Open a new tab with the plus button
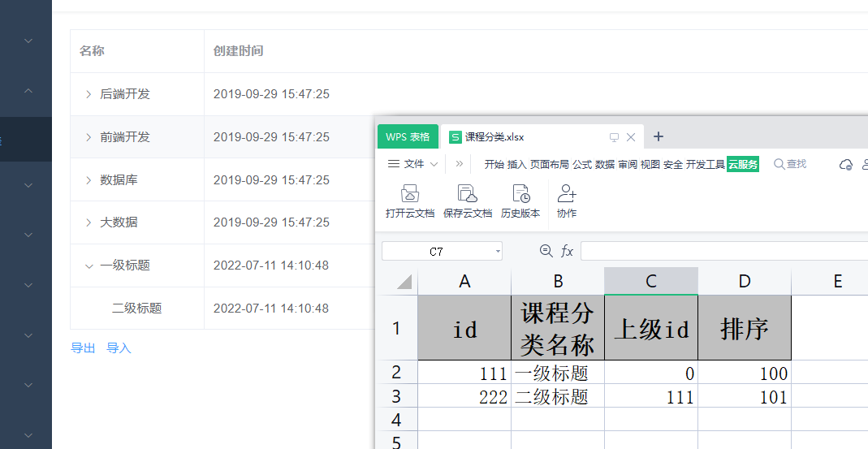 [x=659, y=136]
